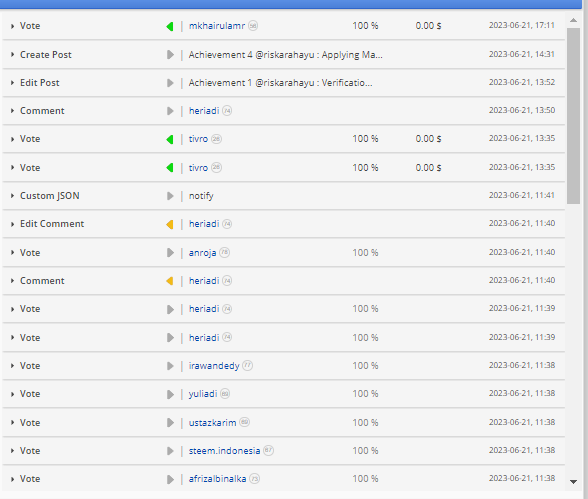The width and height of the screenshot is (588, 499).
Task: Click orange arrow on Comment 11:40 row
Action: (170, 281)
